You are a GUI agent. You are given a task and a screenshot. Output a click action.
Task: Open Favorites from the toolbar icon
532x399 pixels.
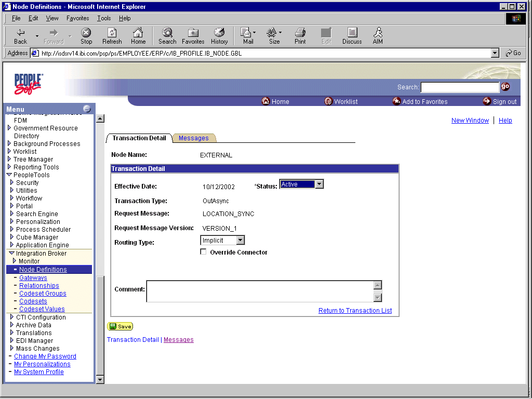tap(193, 35)
